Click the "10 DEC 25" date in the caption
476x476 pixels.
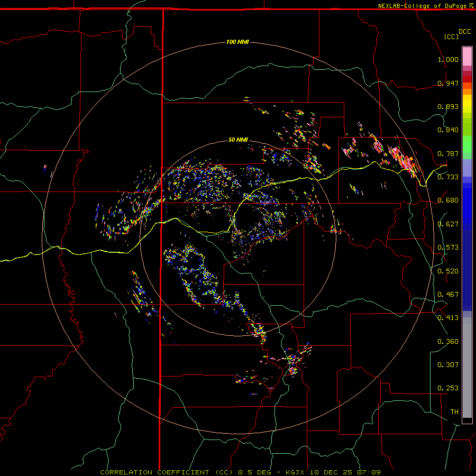331,472
